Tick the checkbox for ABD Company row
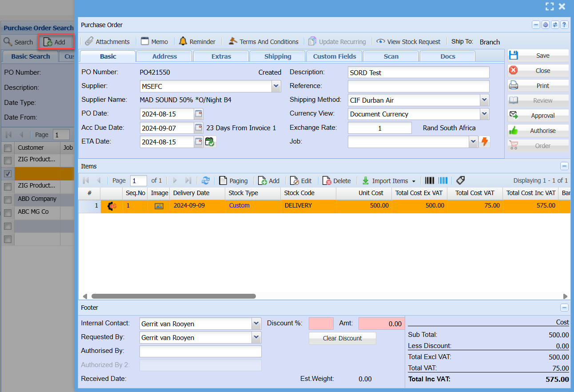This screenshot has width=574, height=392. tap(8, 200)
